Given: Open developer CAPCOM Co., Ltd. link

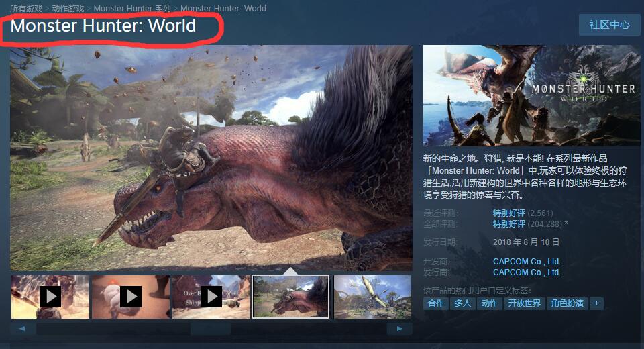Looking at the screenshot, I should coord(527,262).
